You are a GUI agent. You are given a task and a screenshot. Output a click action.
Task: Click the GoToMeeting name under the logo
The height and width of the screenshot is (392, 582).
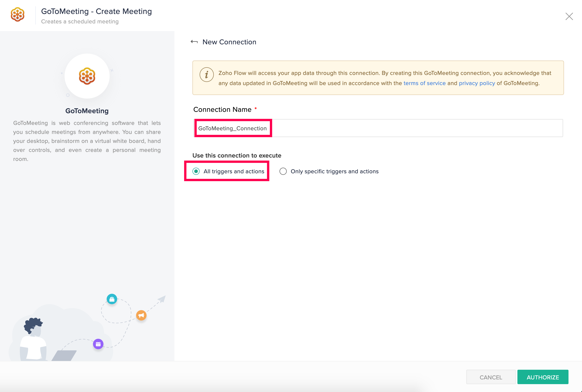pos(87,111)
